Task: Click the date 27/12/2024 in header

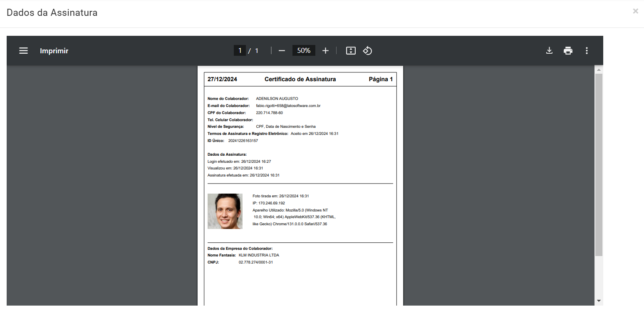Action: click(x=222, y=79)
